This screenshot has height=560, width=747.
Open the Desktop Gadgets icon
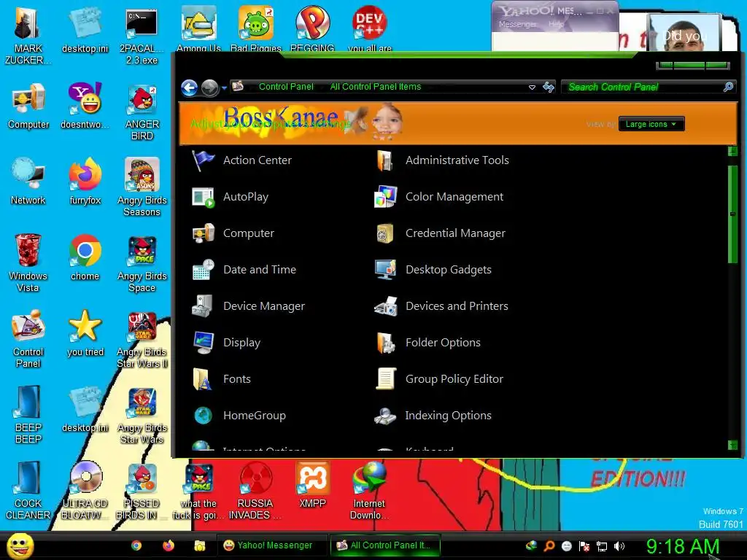(x=385, y=270)
